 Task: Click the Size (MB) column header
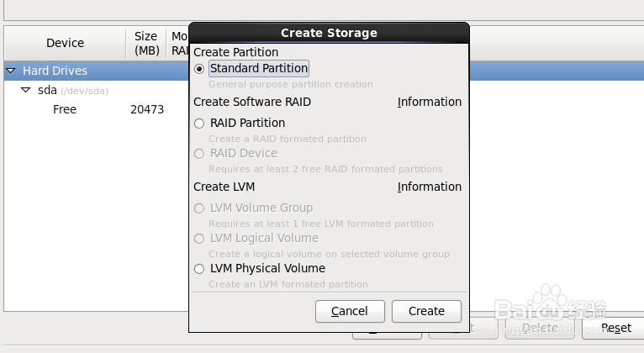(146, 43)
